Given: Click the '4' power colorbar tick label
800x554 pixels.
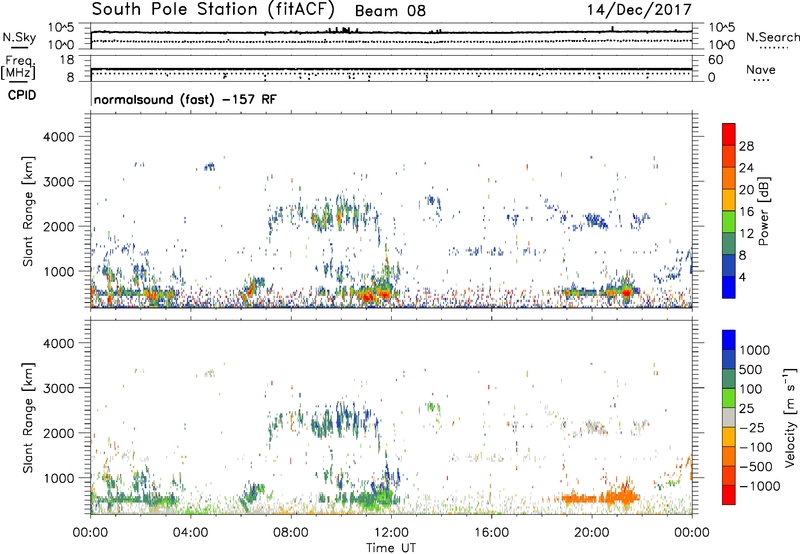Looking at the screenshot, I should coord(742,277).
